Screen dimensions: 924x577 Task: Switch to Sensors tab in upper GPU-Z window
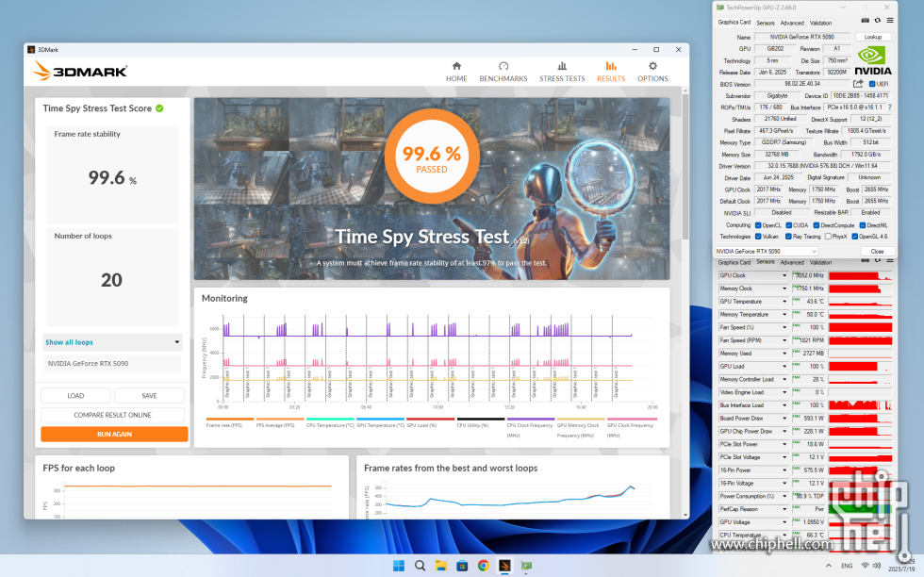click(766, 23)
